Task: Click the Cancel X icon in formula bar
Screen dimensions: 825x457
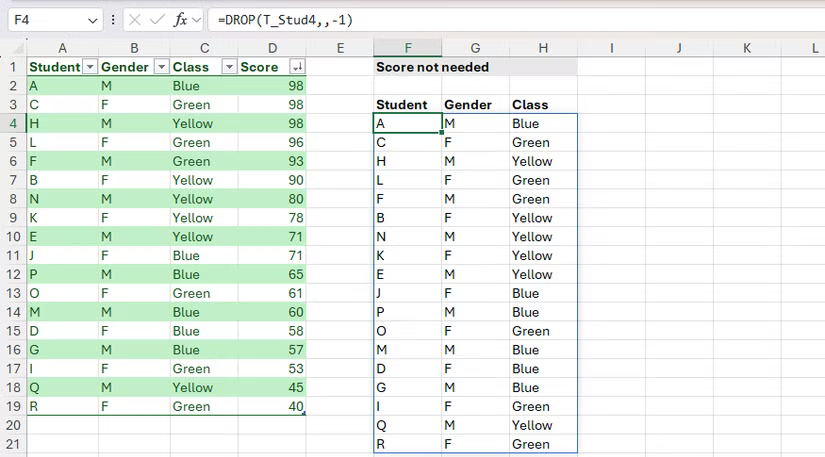Action: 134,20
